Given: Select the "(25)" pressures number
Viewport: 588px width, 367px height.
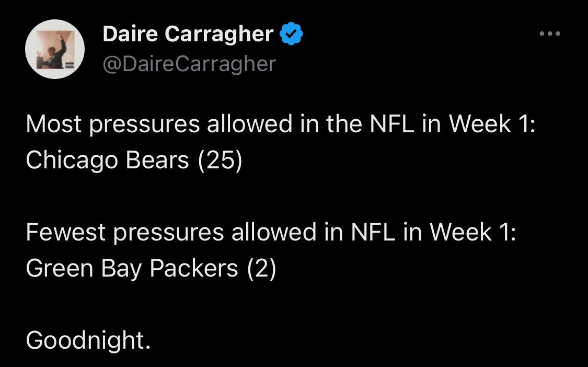Looking at the screenshot, I should 220,160.
